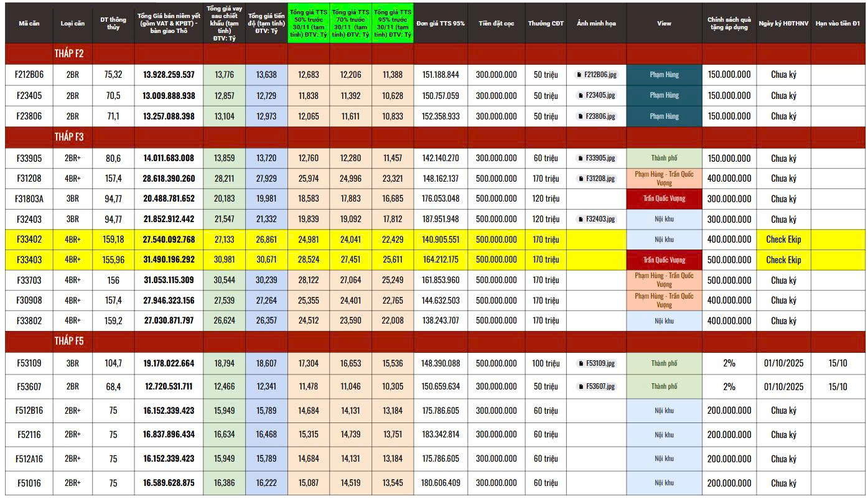Screen dimensions: 868x499
Task: Open the F212B06.jpg image file chip
Action: point(596,75)
